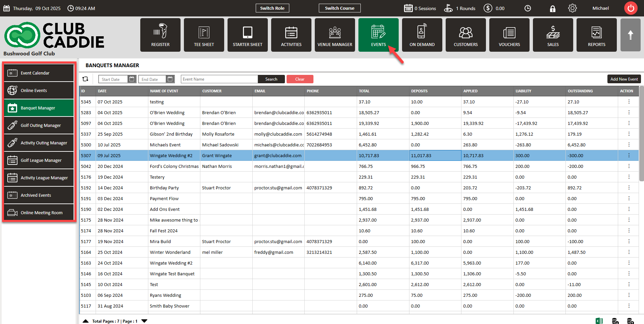Click the Add New Event button
Viewport: 644px width, 324px height.
pyautogui.click(x=624, y=79)
